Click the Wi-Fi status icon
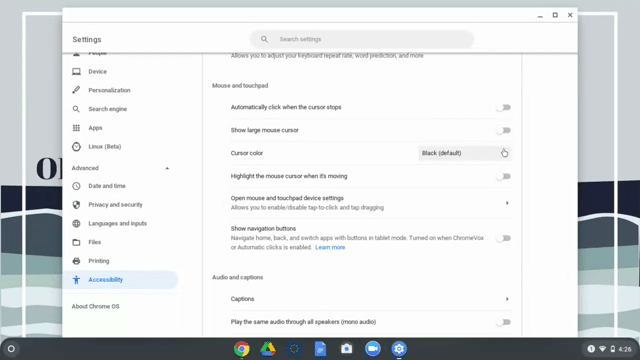 pyautogui.click(x=602, y=349)
